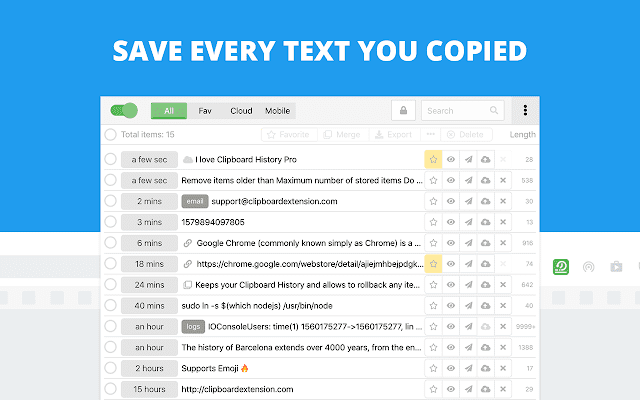Star the Supports Emoji entry

433,368
